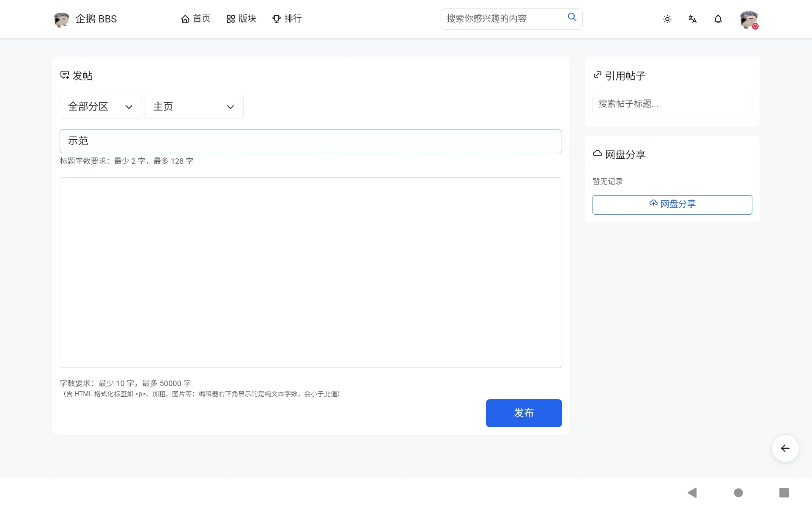Click the 网盘分享 cloud icon heading
Screen dimensions: 812x508
coord(620,155)
